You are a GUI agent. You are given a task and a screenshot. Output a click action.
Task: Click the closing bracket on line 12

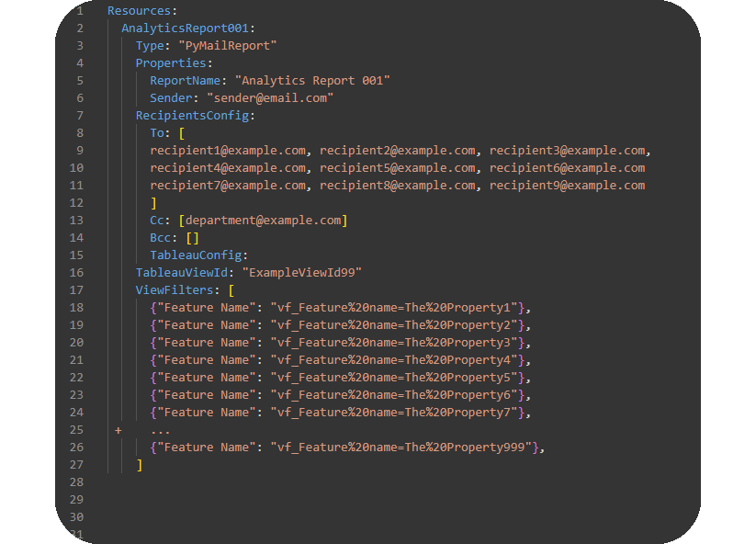[153, 203]
